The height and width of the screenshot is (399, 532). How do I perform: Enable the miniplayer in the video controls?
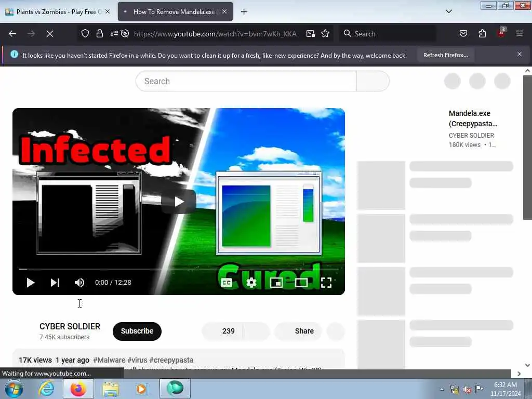(x=276, y=282)
